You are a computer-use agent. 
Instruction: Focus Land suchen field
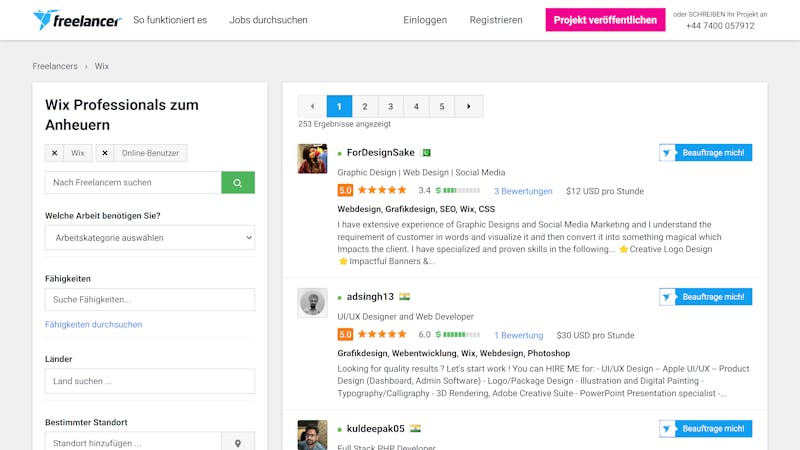pyautogui.click(x=150, y=381)
